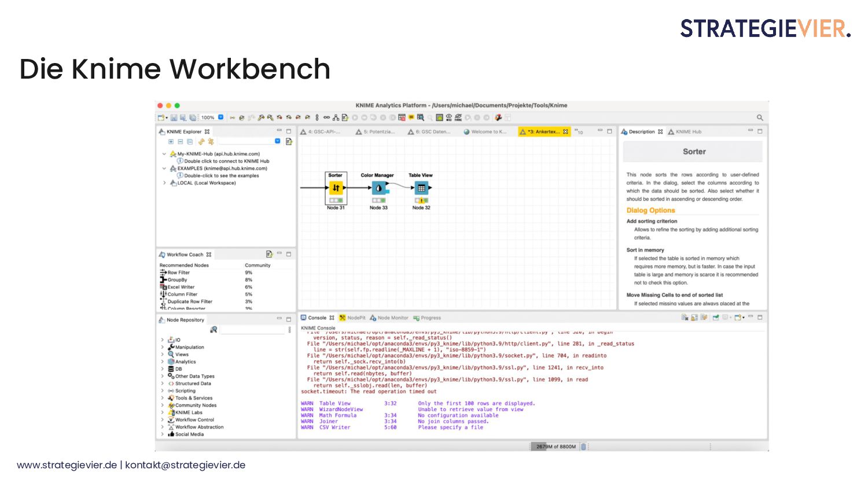The image size is (868, 488).
Task: Click the Save As toolbar icon
Action: [x=183, y=117]
